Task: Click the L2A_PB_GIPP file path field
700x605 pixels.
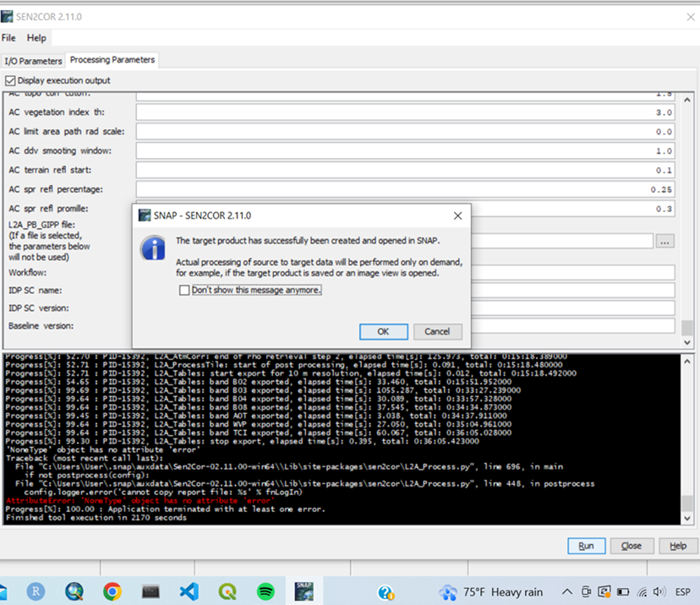Action: tap(562, 242)
